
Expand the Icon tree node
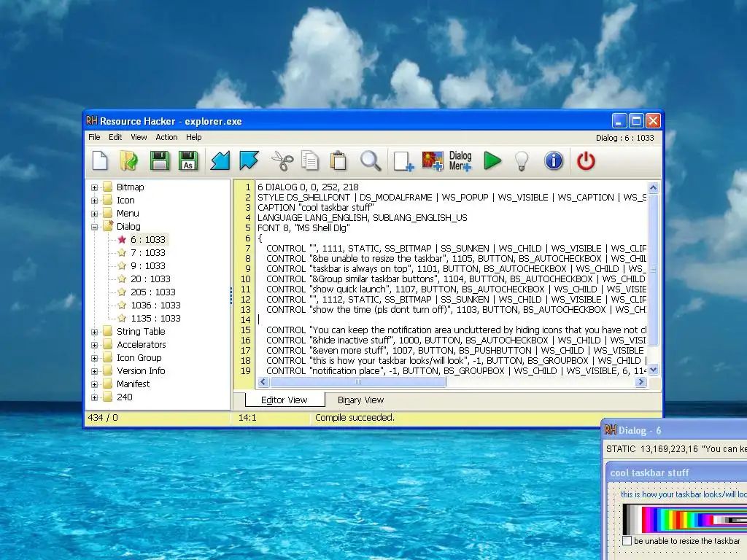coord(94,201)
